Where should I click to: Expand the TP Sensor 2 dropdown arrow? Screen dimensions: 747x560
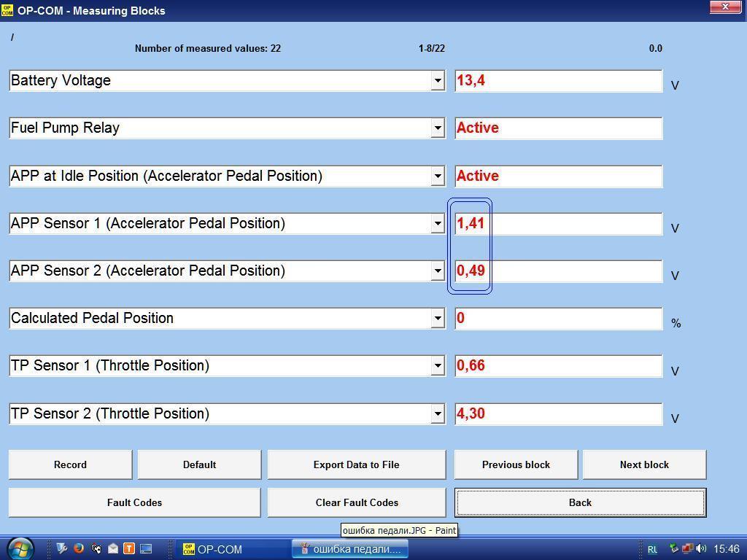[438, 413]
